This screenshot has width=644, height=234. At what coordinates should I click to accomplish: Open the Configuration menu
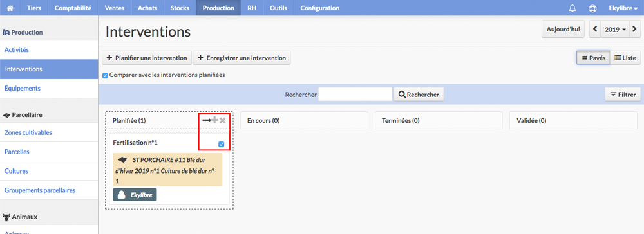coord(320,8)
